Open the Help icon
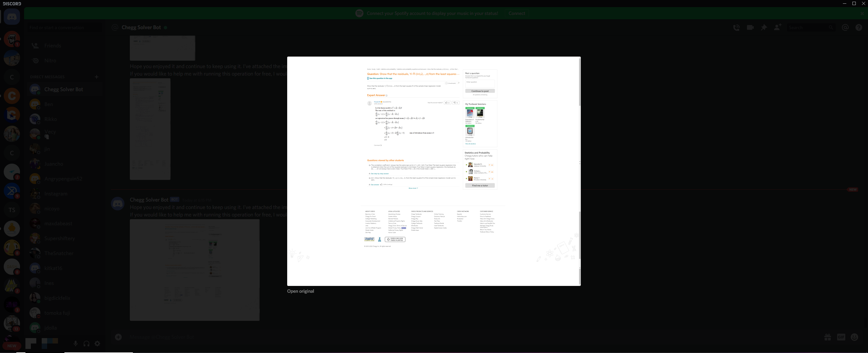The height and width of the screenshot is (353, 868). 859,27
